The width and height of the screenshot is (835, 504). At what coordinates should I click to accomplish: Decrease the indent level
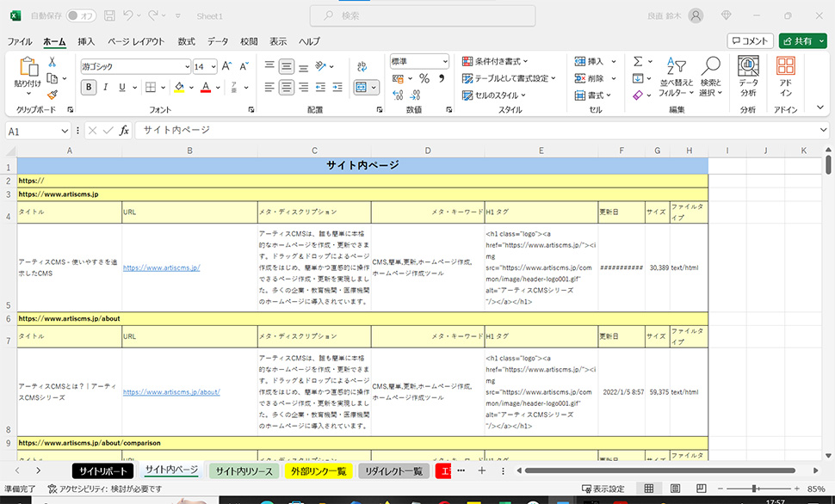click(320, 87)
